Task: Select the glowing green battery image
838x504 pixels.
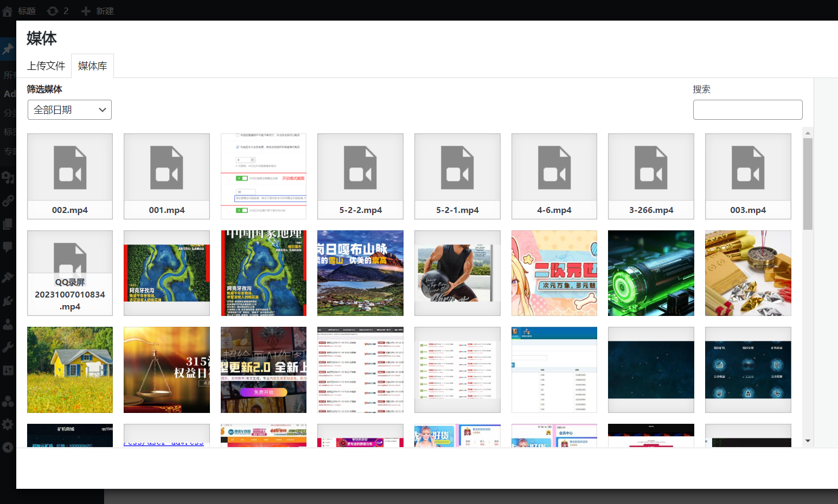Action: click(x=651, y=273)
